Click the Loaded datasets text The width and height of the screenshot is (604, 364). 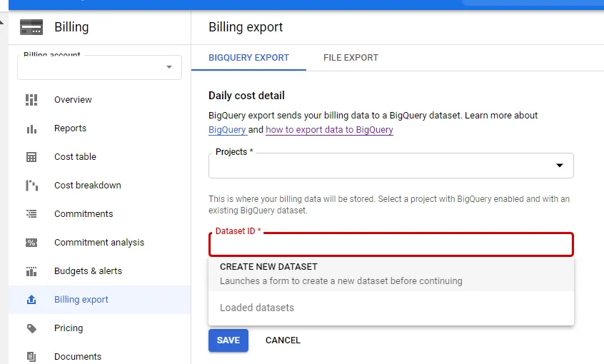click(x=257, y=308)
